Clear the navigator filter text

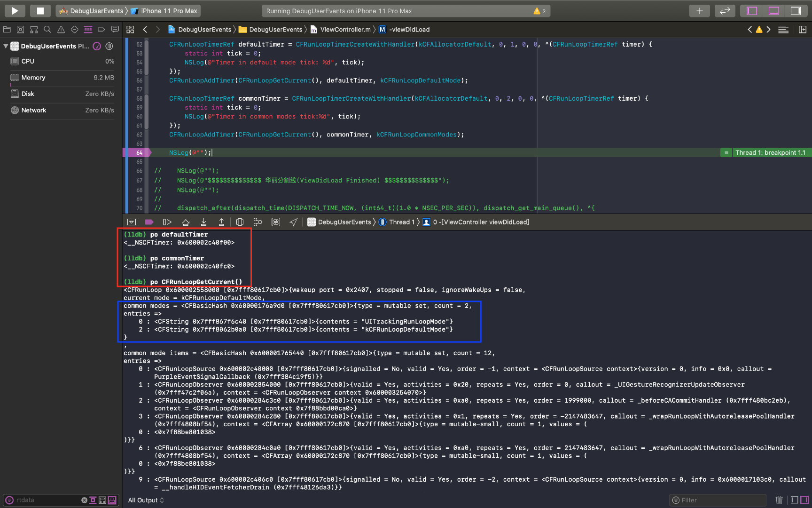pos(84,500)
